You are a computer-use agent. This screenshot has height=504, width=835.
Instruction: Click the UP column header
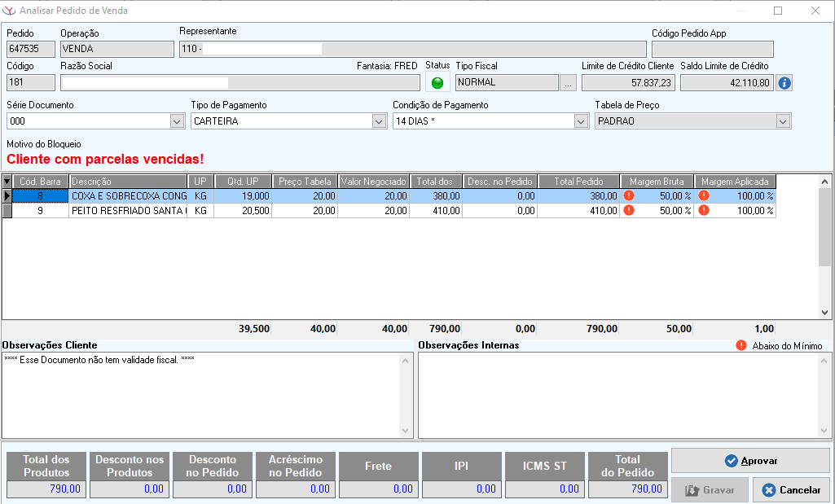pyautogui.click(x=200, y=182)
